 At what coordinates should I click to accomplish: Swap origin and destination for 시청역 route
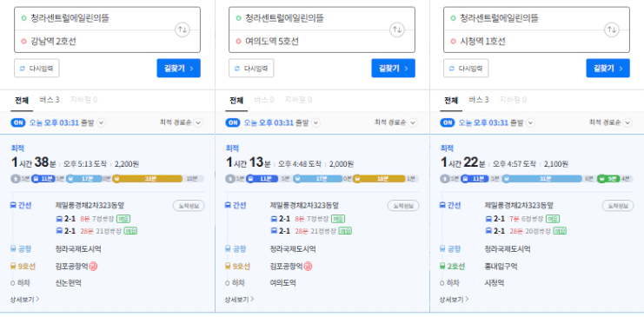(x=612, y=30)
